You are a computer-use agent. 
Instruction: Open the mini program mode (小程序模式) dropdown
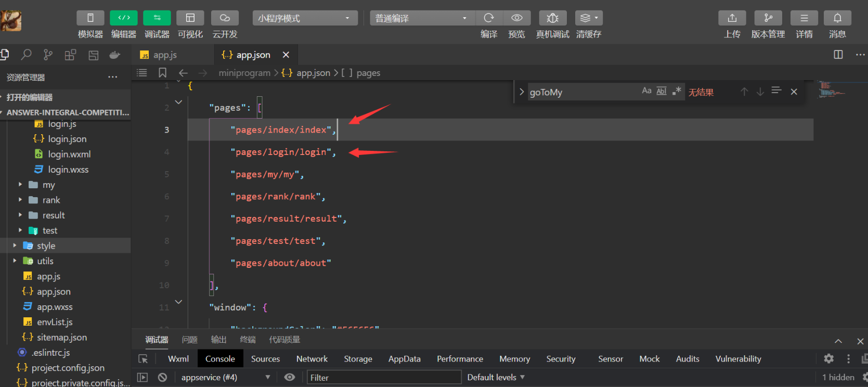point(305,18)
